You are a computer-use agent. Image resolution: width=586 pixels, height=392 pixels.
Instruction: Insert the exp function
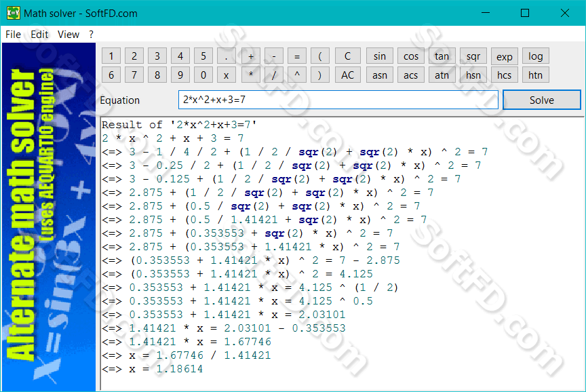click(x=504, y=56)
